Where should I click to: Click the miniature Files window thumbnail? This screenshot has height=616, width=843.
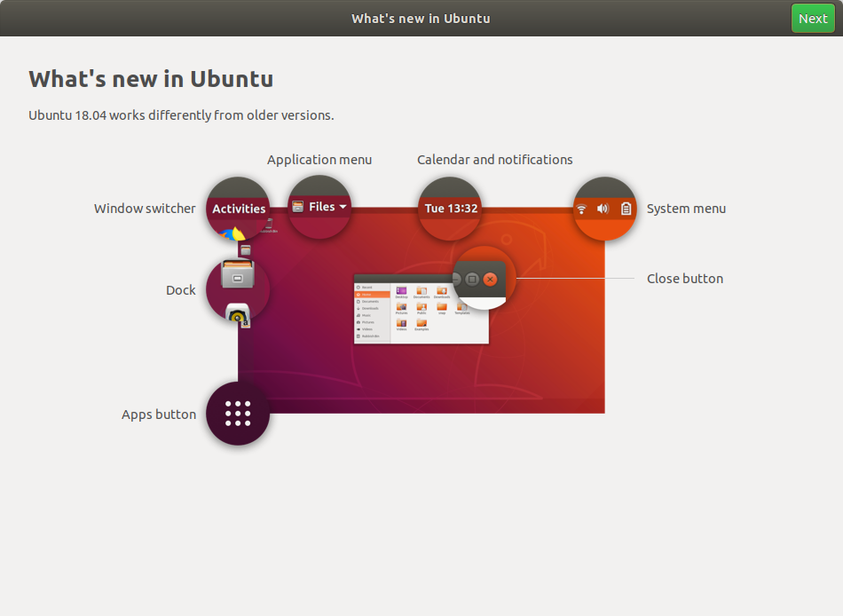click(421, 310)
